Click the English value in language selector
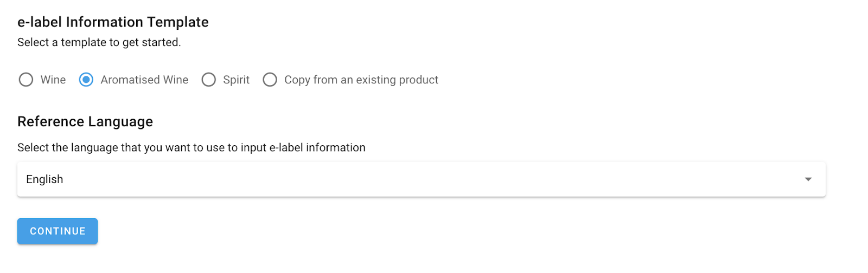Screen dimensions: 868x273 tap(44, 179)
